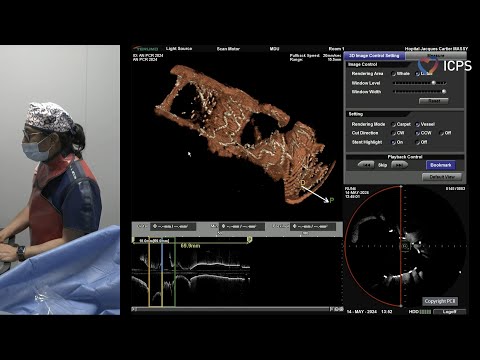The image size is (480, 360).
Task: Click the Rendering Mode label
Action: coord(368,124)
